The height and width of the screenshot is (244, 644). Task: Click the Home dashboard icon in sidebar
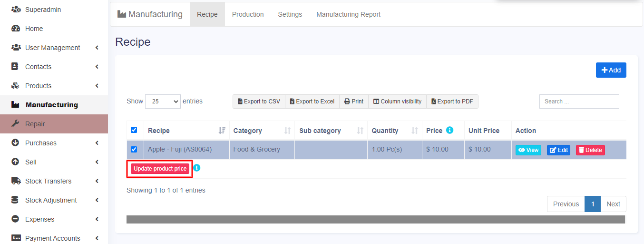pyautogui.click(x=15, y=29)
